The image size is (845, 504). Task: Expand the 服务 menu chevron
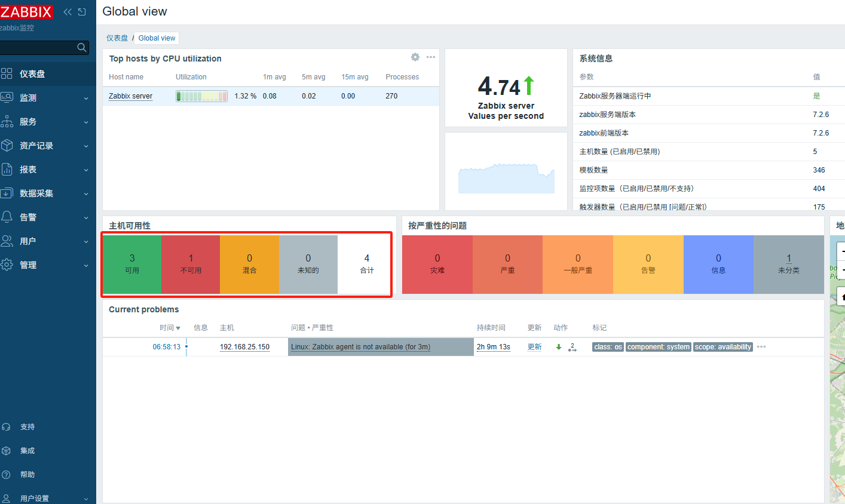coord(86,122)
